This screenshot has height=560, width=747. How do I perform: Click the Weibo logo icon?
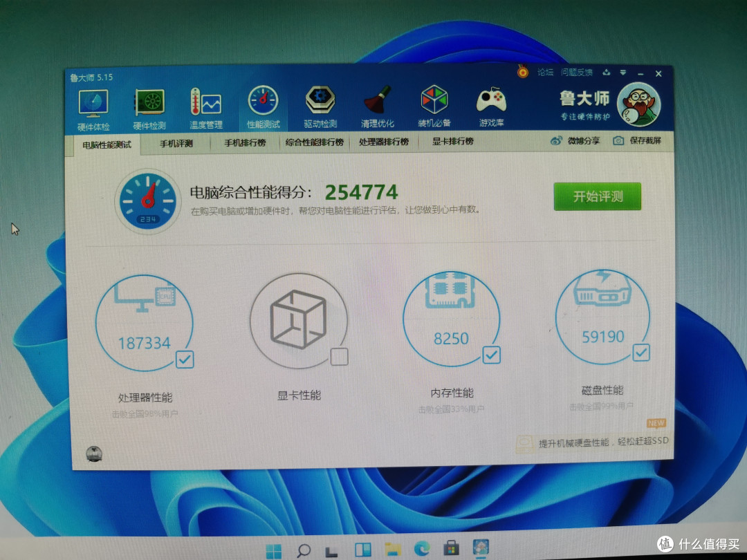(556, 141)
